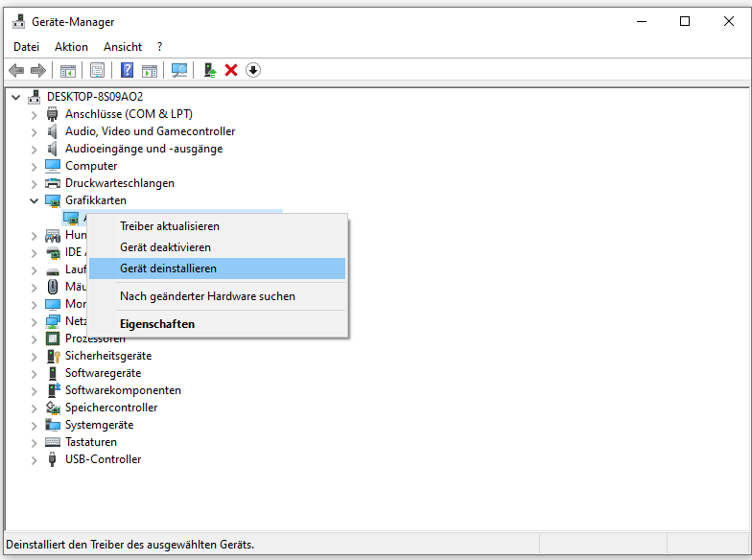Open the Datei menu
752x560 pixels.
[x=27, y=47]
